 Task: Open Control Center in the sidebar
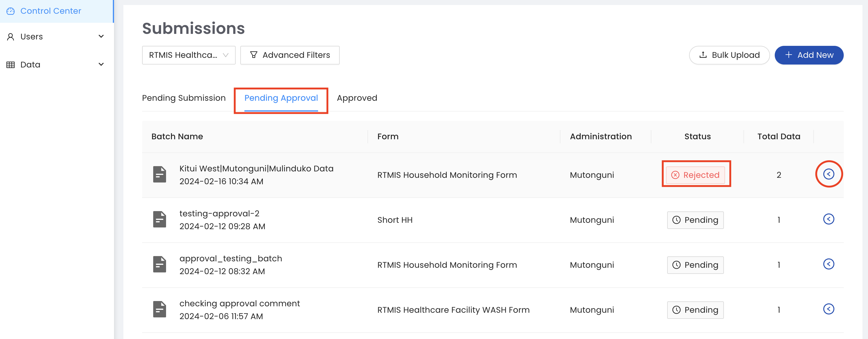coord(51,11)
